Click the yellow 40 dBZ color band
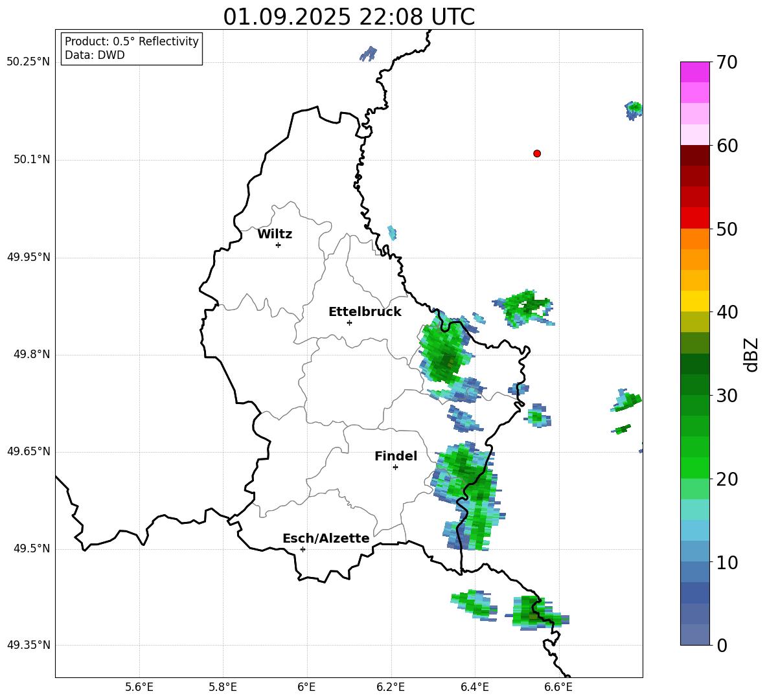This screenshot has height=700, width=767. point(694,301)
